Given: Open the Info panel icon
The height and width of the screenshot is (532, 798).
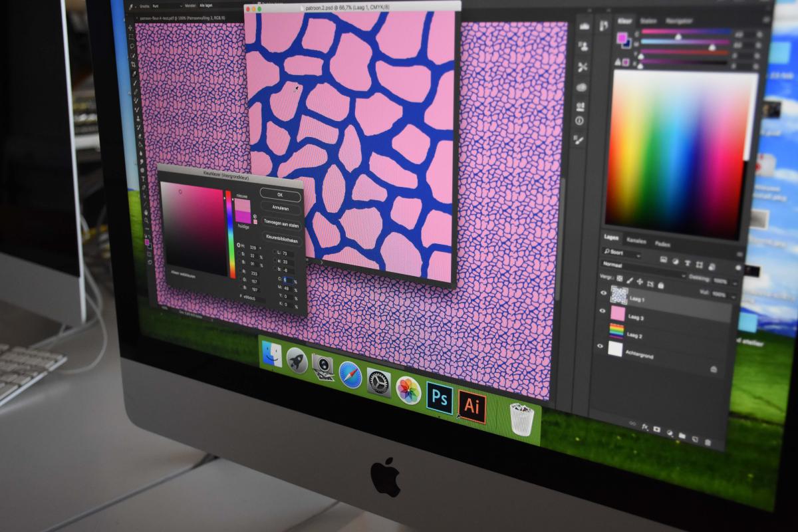Looking at the screenshot, I should tap(579, 120).
